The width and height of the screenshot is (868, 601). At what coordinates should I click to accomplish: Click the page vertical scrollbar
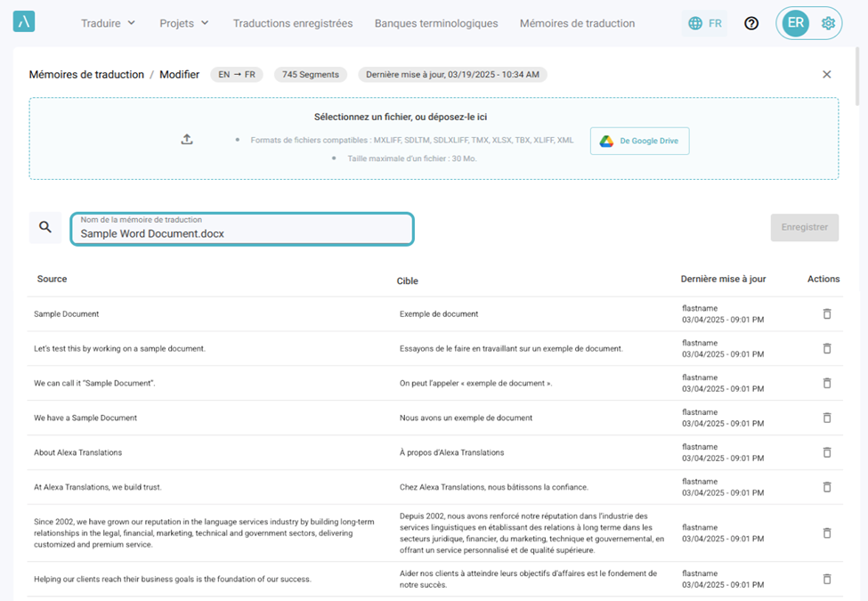(857, 77)
